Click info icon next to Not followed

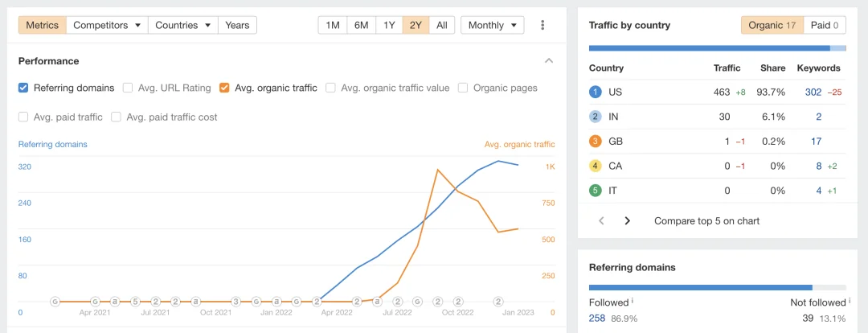[x=850, y=302]
